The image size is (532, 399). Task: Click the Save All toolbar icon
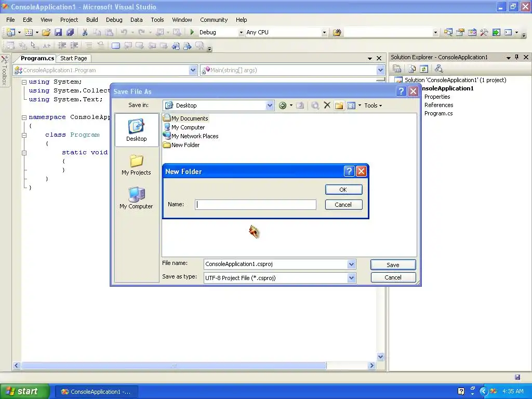pyautogui.click(x=70, y=32)
